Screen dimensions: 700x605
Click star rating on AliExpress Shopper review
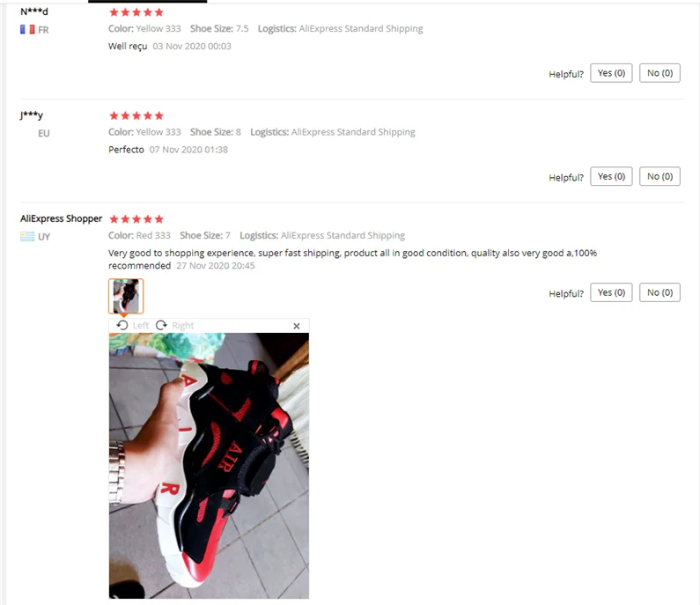[136, 218]
